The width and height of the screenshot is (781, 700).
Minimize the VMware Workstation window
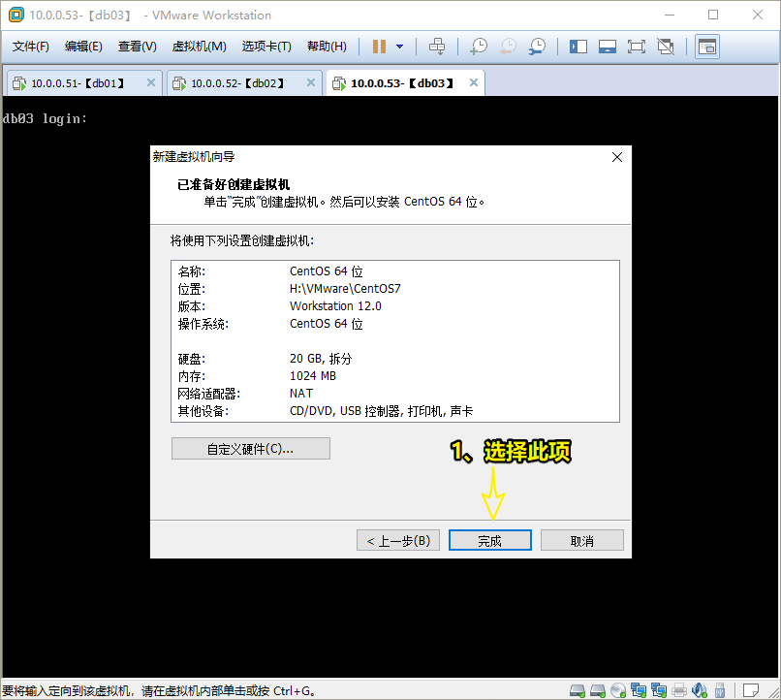[670, 15]
